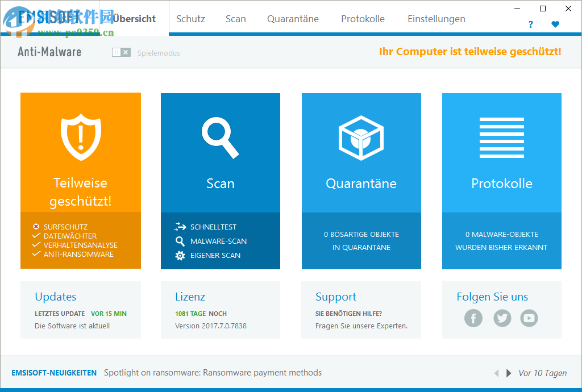Open the Schutz tab
The width and height of the screenshot is (582, 392).
pos(190,19)
